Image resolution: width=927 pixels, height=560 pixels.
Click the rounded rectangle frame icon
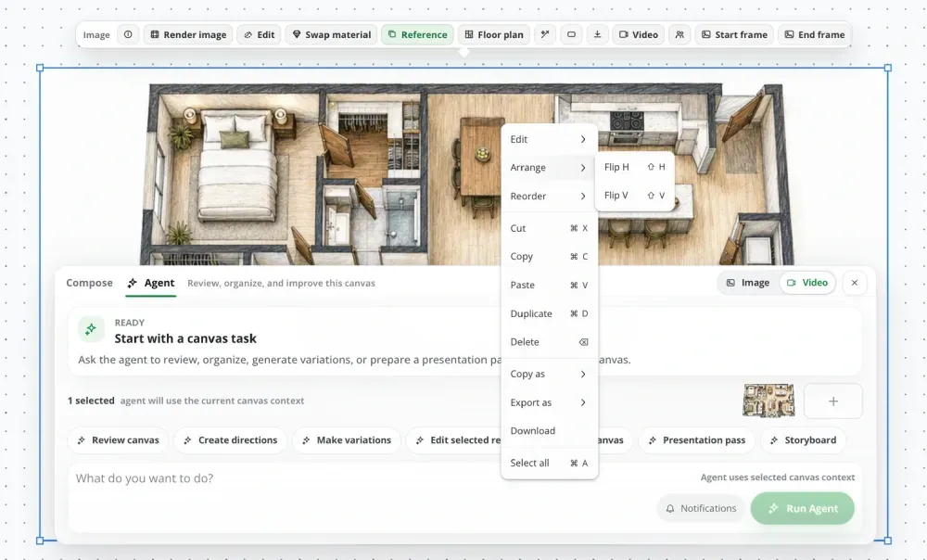click(x=571, y=34)
